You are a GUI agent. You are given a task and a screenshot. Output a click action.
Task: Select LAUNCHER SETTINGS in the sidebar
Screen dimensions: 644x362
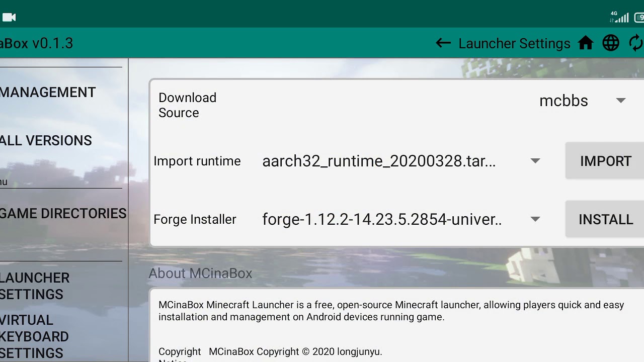(x=35, y=286)
